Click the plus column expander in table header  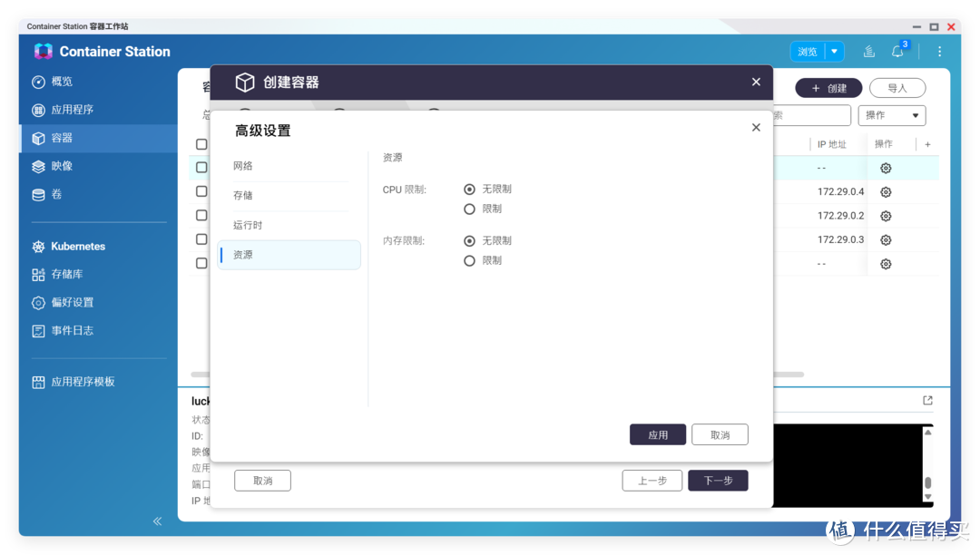click(927, 144)
